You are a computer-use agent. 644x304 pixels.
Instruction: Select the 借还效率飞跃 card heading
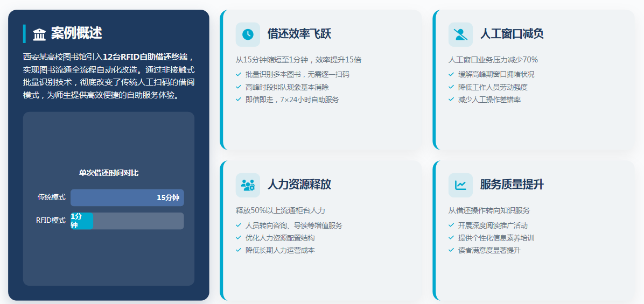[x=299, y=34]
